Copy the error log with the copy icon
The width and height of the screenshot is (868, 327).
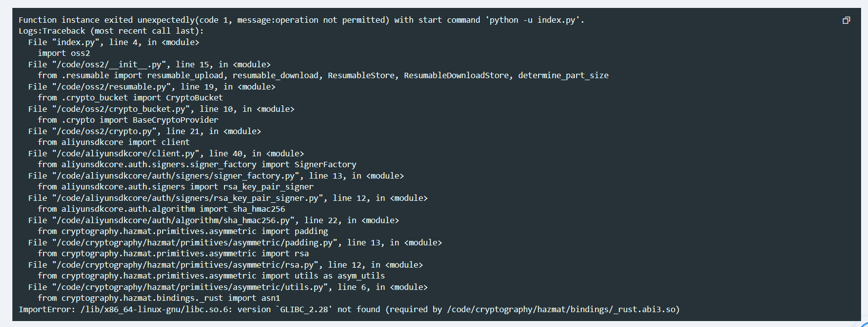pyautogui.click(x=846, y=20)
